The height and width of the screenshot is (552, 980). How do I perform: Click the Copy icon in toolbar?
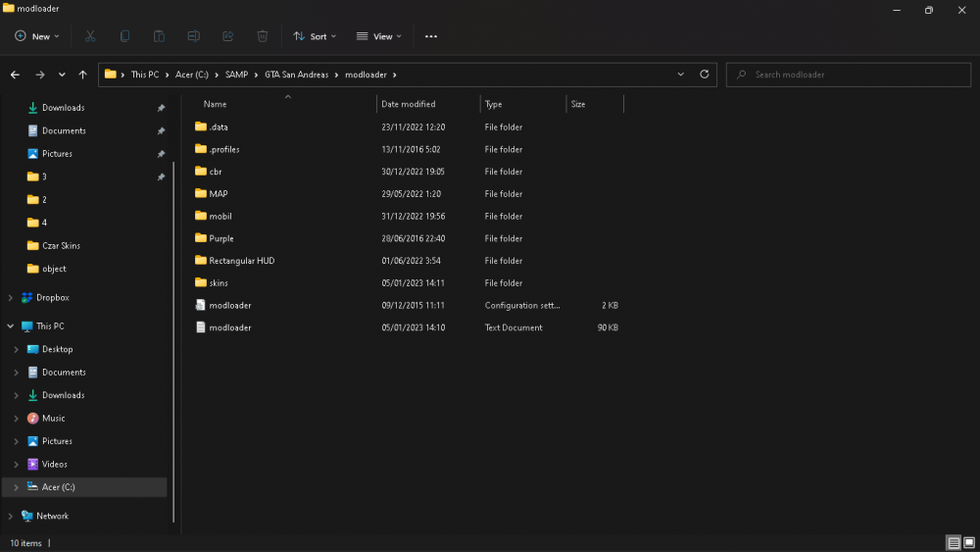coord(125,36)
